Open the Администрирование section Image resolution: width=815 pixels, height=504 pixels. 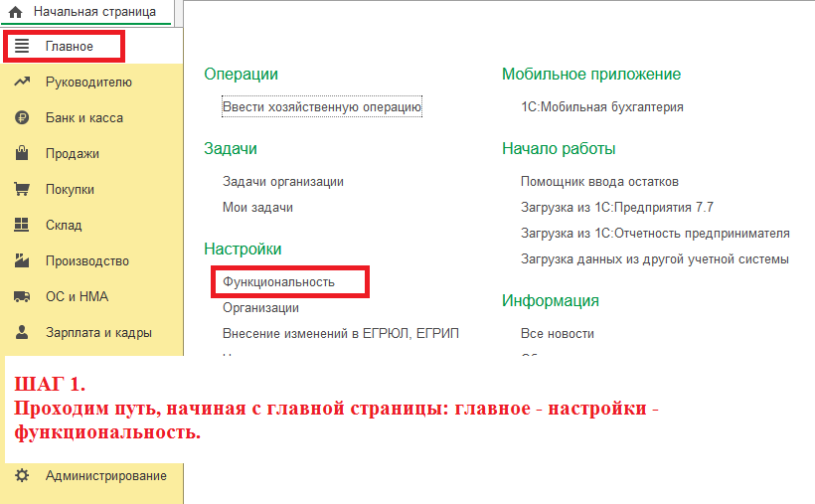92,476
